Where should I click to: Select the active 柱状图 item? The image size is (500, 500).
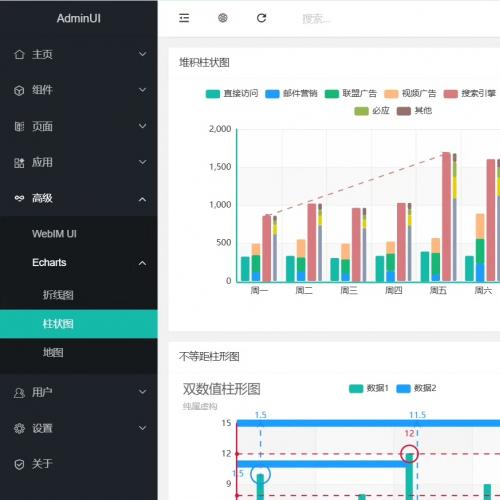pos(79,324)
